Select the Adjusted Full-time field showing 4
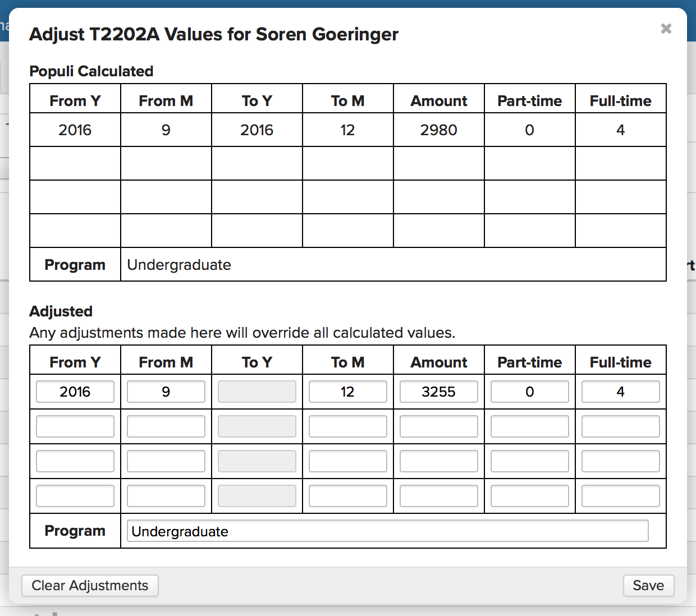Viewport: 696px width, 616px height. pos(621,392)
